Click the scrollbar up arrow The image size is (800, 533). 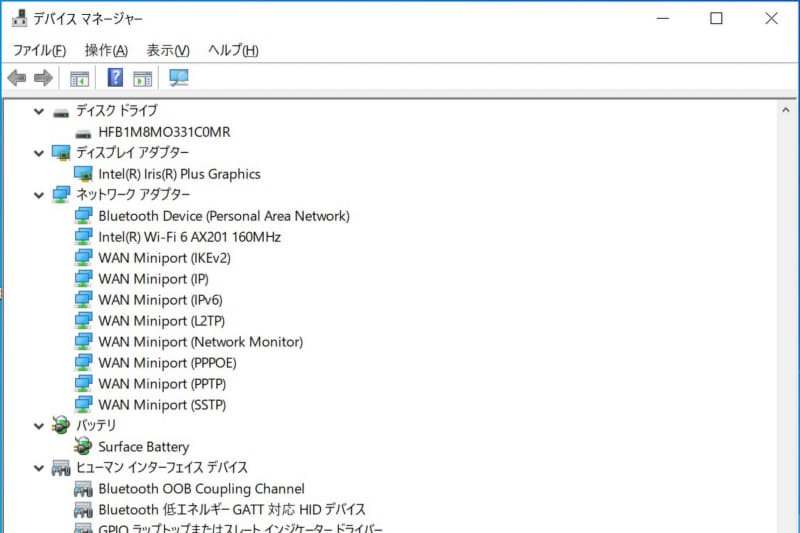coord(786,110)
